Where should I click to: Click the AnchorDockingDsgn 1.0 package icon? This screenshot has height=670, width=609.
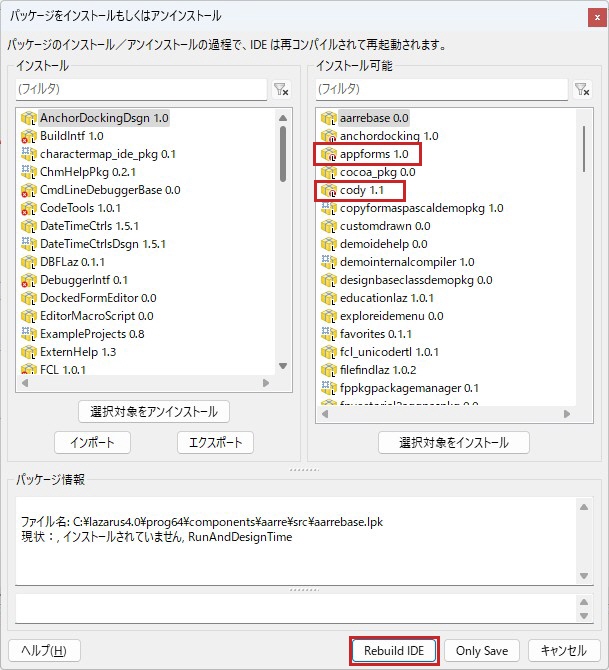[x=28, y=118]
